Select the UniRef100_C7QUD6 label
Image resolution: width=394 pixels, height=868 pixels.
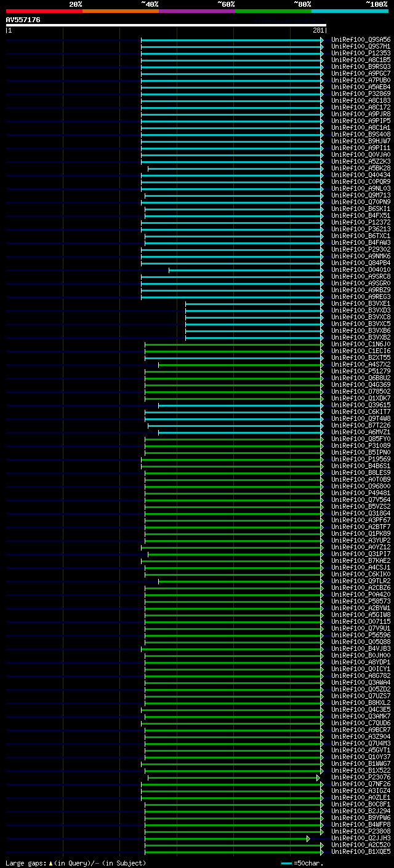coord(361,723)
